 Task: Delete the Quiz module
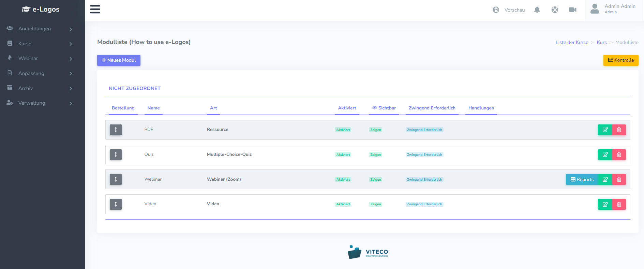click(619, 155)
